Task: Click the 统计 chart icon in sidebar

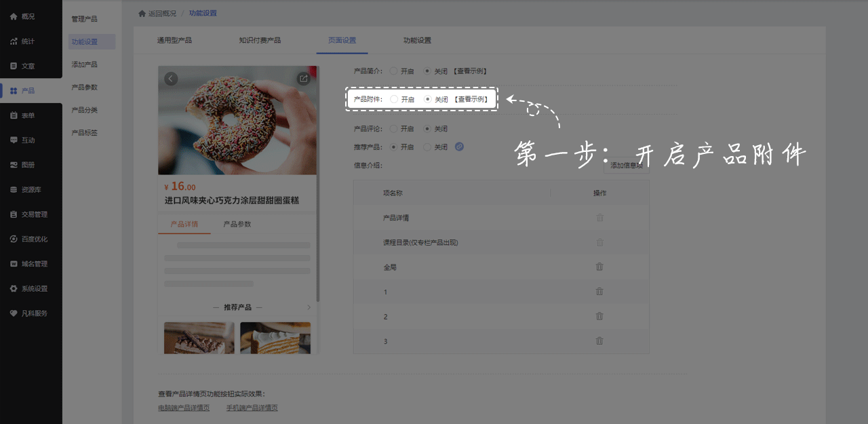Action: 14,41
